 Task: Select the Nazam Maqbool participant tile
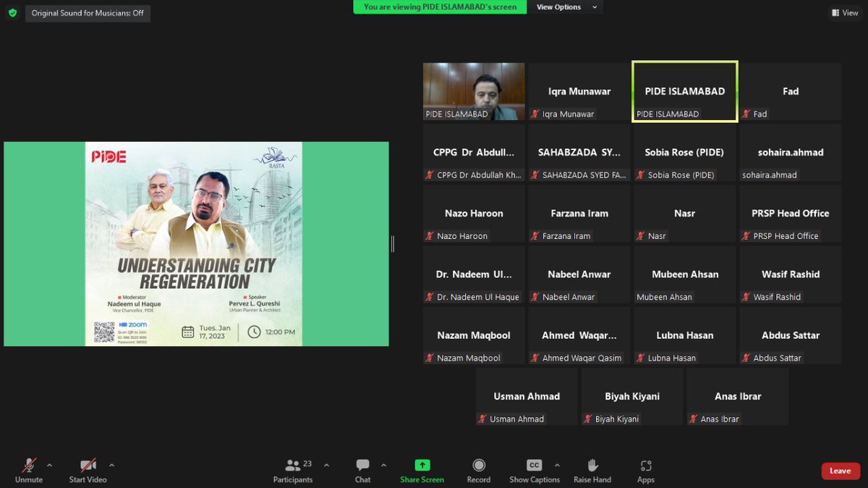474,335
